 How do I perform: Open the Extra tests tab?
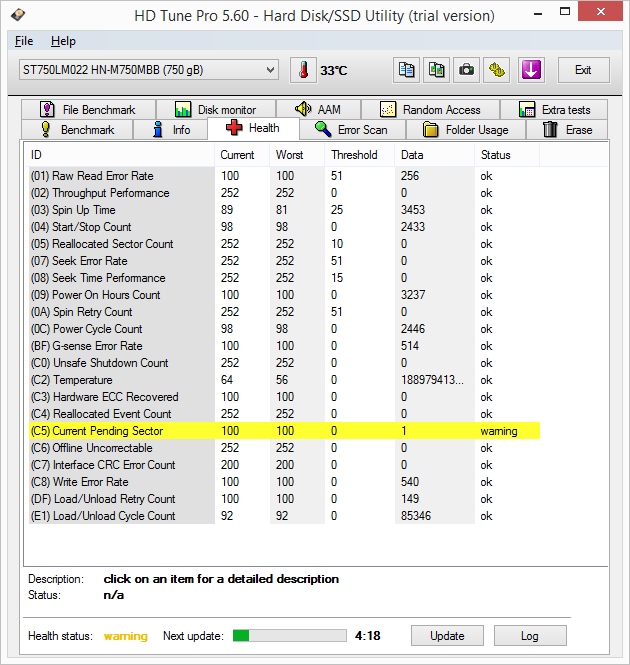tap(554, 110)
